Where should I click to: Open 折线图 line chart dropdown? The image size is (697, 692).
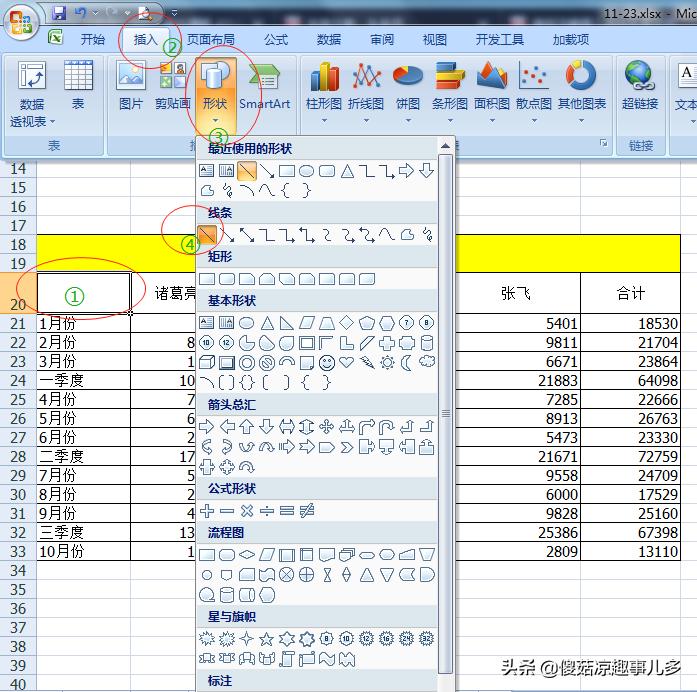366,92
